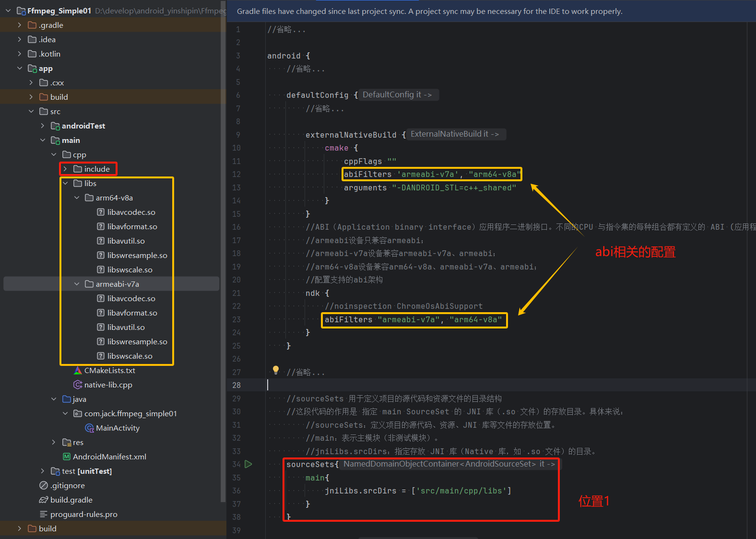756x539 pixels.
Task: Click the build.gradle file icon
Action: pos(44,500)
